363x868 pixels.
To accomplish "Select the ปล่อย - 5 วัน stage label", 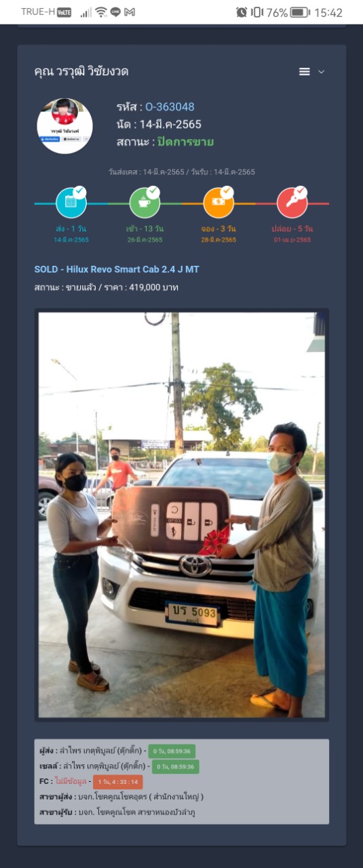I will (x=292, y=229).
